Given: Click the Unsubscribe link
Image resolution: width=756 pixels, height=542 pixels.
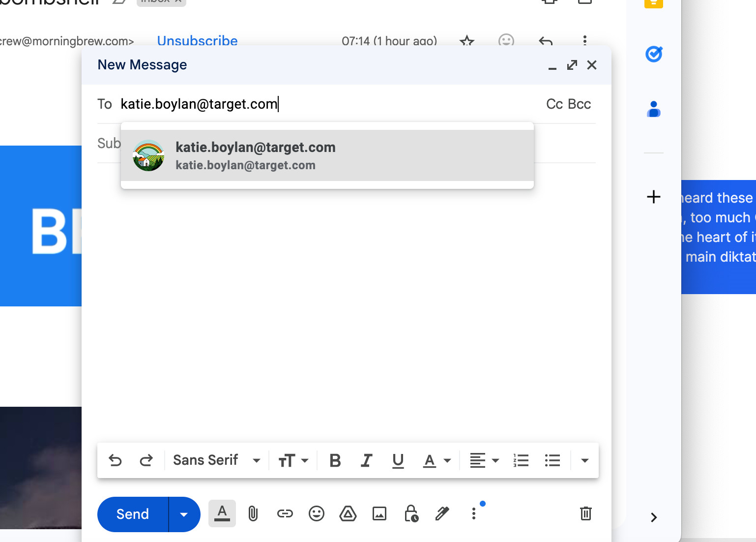Looking at the screenshot, I should [198, 41].
